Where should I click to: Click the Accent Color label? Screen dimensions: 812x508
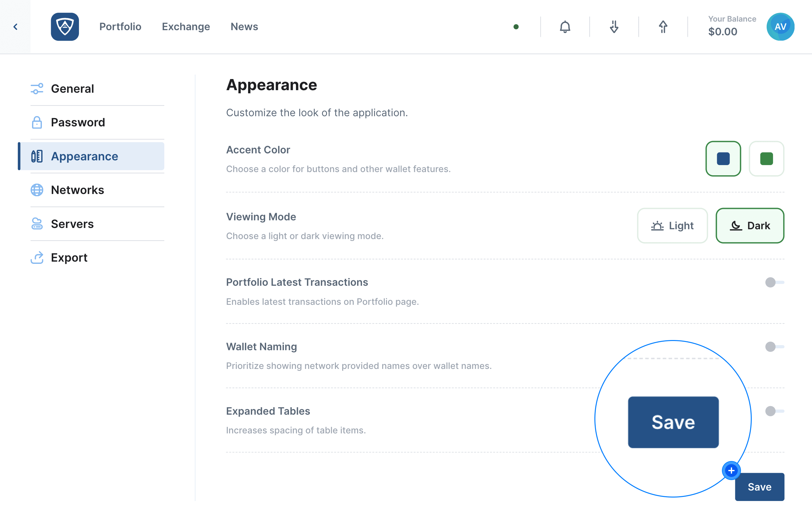click(x=258, y=150)
